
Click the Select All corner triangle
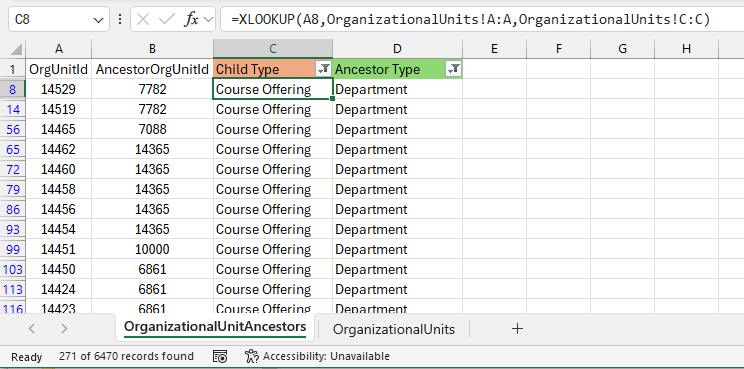click(x=16, y=49)
